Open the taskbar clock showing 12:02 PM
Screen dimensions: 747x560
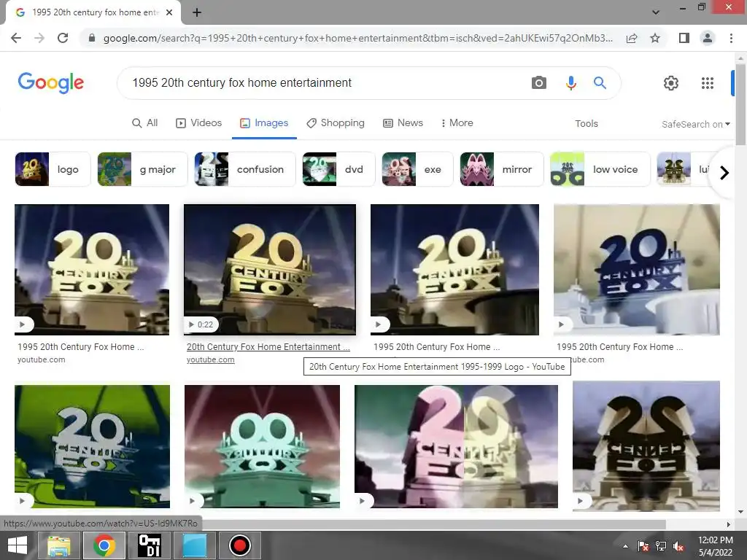pyautogui.click(x=716, y=546)
